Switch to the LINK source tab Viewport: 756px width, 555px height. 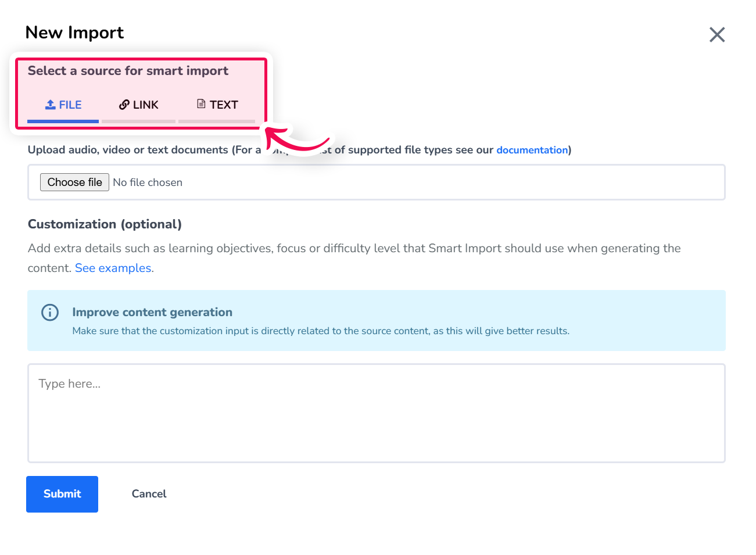point(139,105)
